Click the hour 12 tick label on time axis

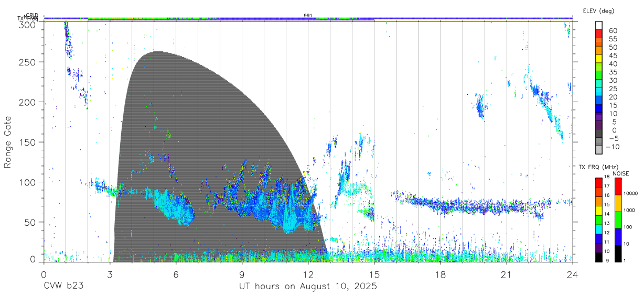coord(308,274)
